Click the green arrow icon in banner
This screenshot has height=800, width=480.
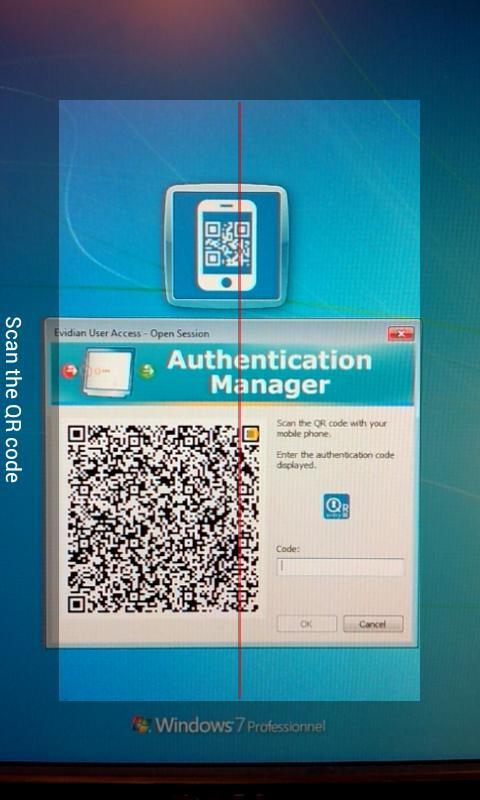pos(147,371)
